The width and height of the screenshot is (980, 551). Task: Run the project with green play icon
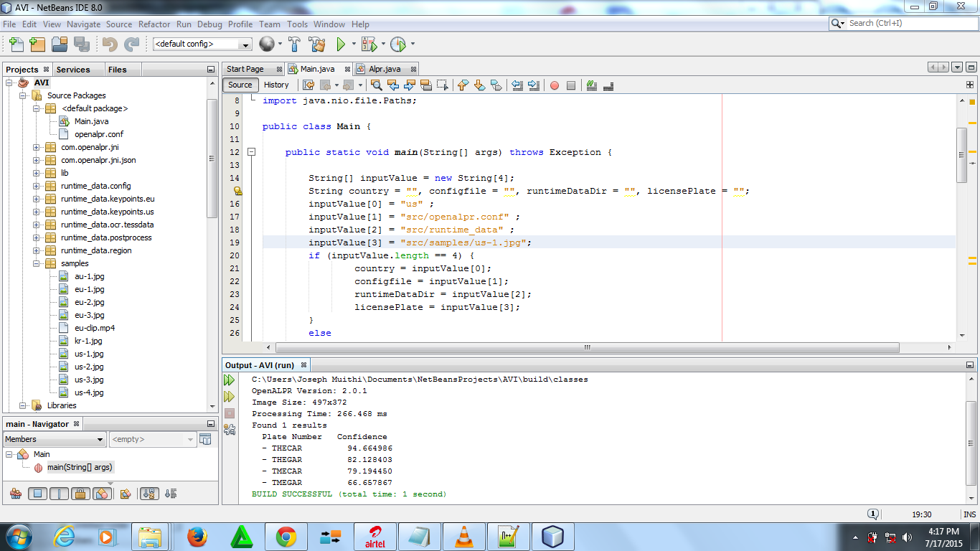pos(341,44)
